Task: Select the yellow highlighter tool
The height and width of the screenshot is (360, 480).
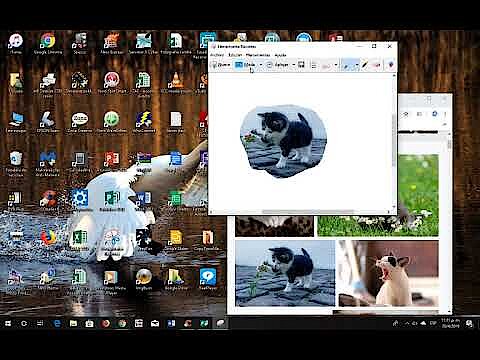Action: (365, 65)
